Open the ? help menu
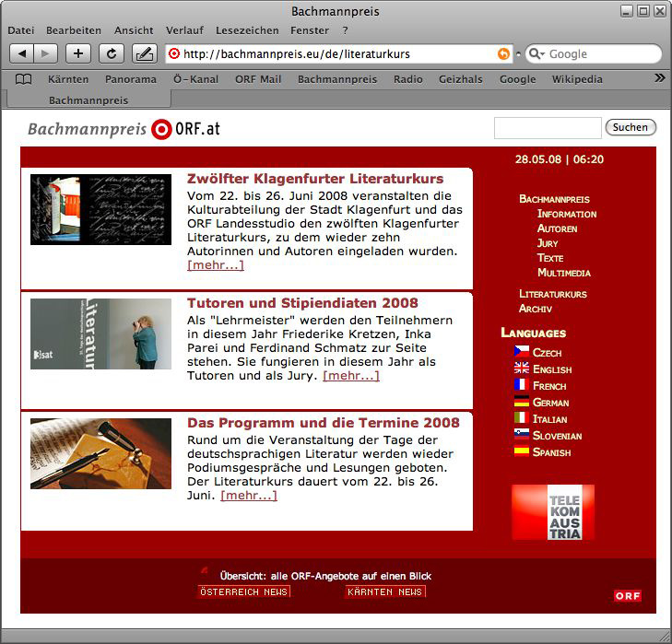The image size is (672, 644). pyautogui.click(x=346, y=30)
